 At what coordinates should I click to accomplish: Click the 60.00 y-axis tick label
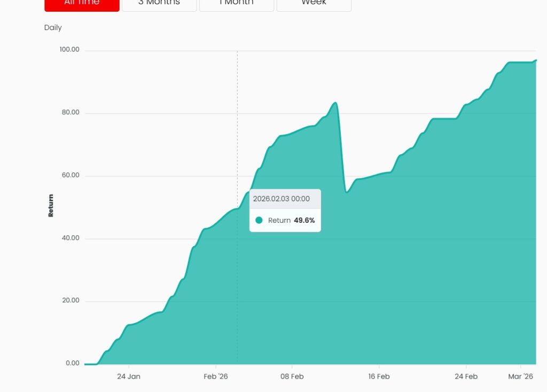(69, 175)
